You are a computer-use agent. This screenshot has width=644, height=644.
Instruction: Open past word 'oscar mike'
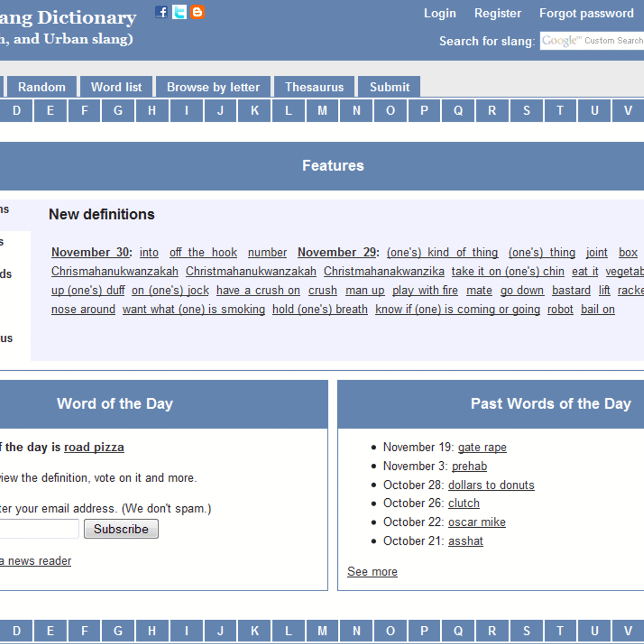coord(477,522)
